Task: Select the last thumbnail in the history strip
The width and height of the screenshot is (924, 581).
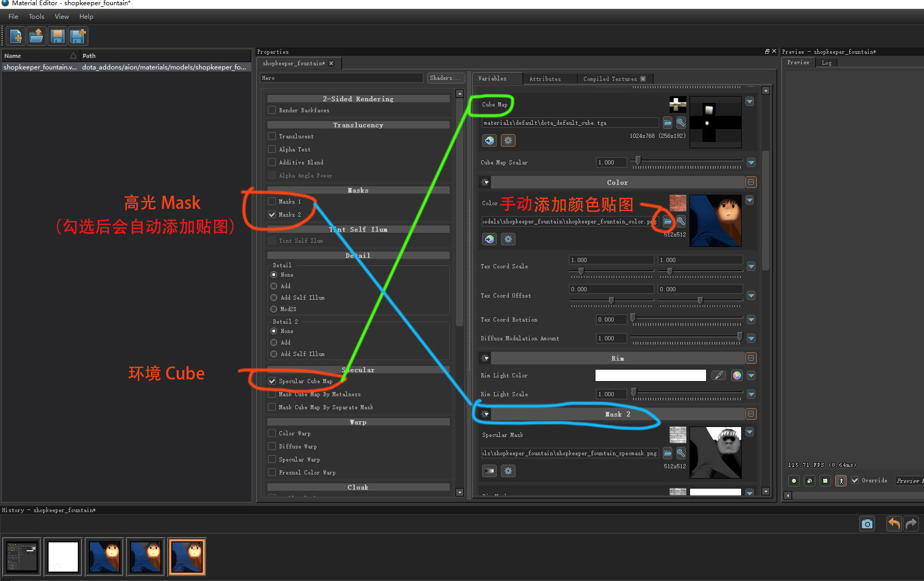Action: pos(186,556)
